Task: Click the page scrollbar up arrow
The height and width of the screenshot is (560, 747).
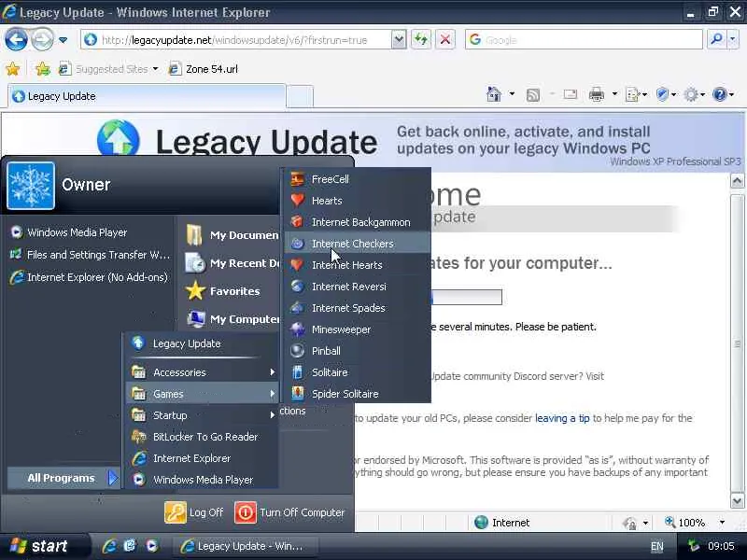Action: click(737, 181)
